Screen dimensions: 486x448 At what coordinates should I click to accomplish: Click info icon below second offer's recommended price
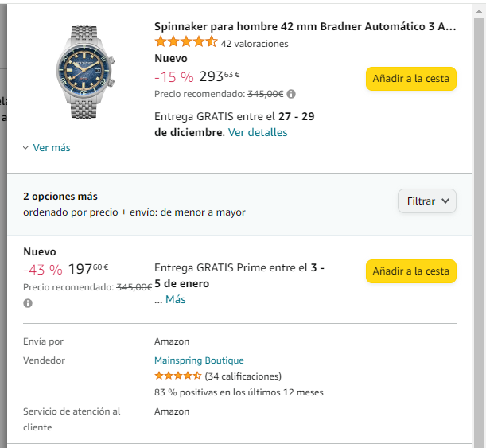28,303
